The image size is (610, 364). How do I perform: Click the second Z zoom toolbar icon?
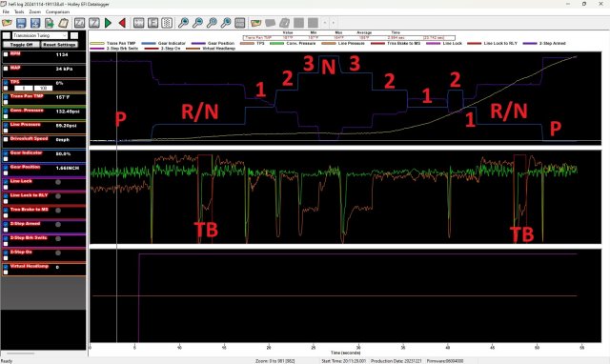tap(93, 23)
